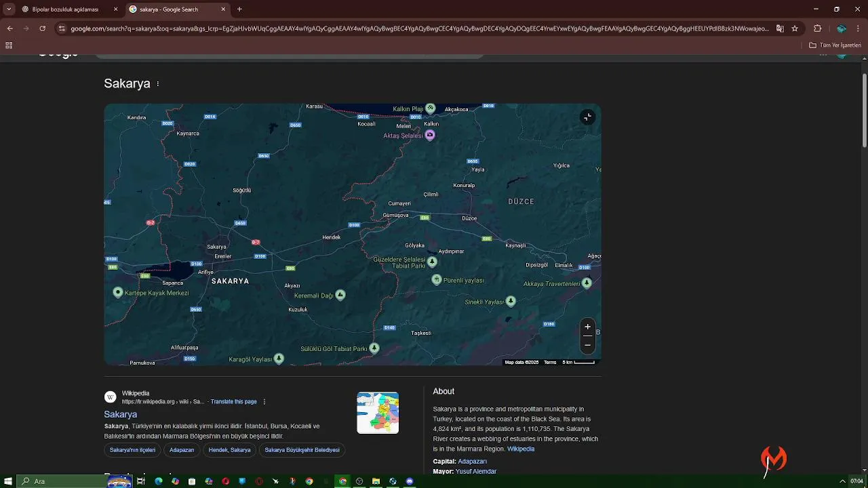The height and width of the screenshot is (488, 868).
Task: Switch to sakarya - Google Search tab
Action: [x=178, y=9]
